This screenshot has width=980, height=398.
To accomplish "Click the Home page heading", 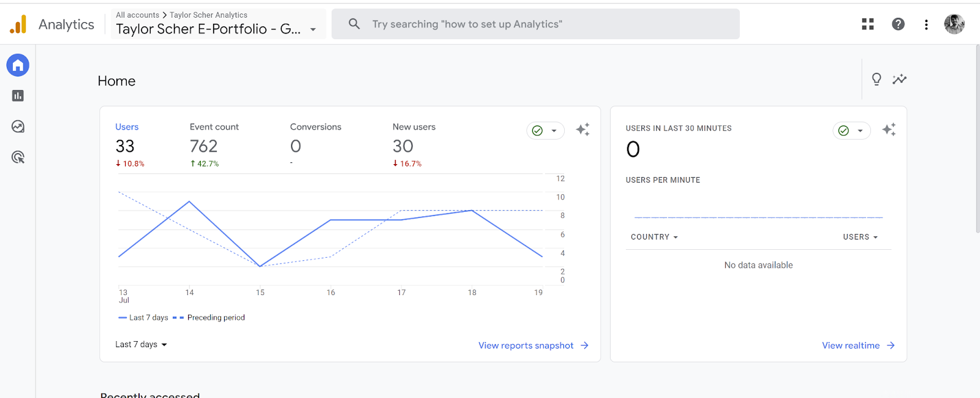I will tap(116, 81).
